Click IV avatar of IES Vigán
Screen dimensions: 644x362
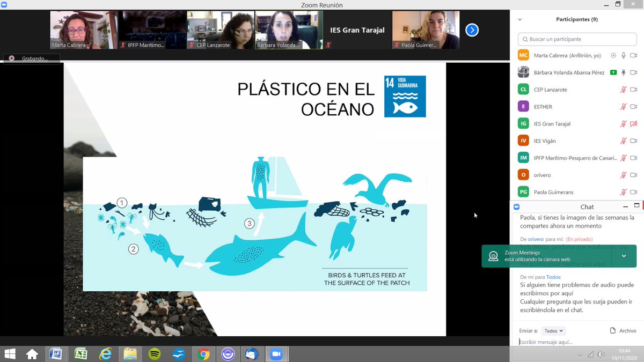[x=524, y=141]
